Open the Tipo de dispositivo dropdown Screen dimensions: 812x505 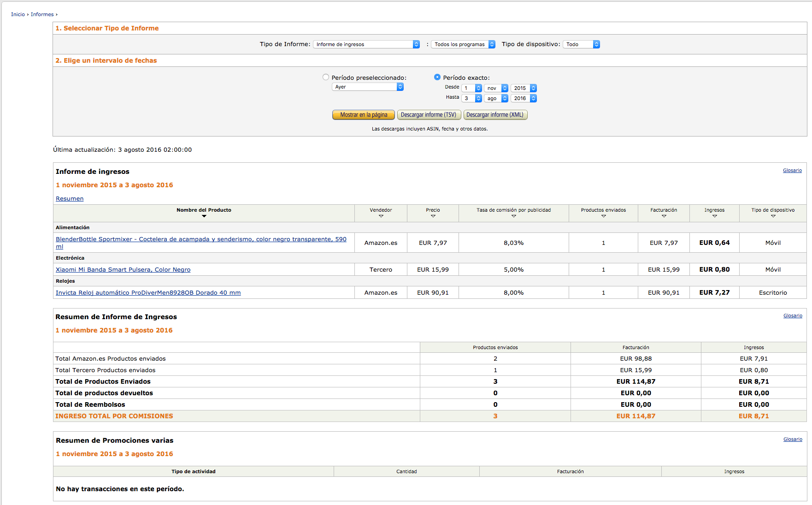[581, 44]
